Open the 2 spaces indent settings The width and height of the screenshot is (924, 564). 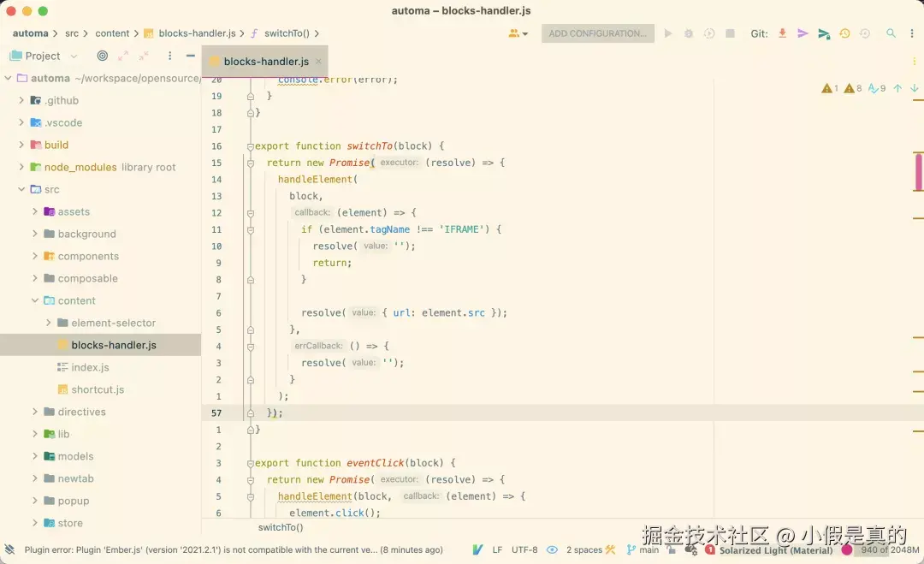(x=584, y=549)
